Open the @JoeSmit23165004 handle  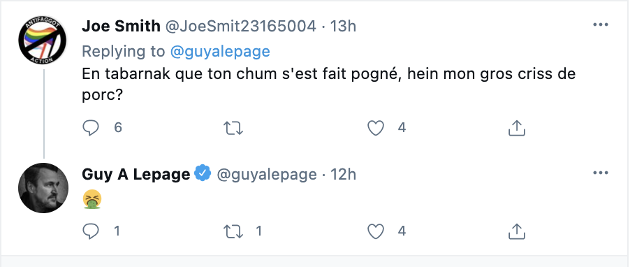(x=241, y=27)
